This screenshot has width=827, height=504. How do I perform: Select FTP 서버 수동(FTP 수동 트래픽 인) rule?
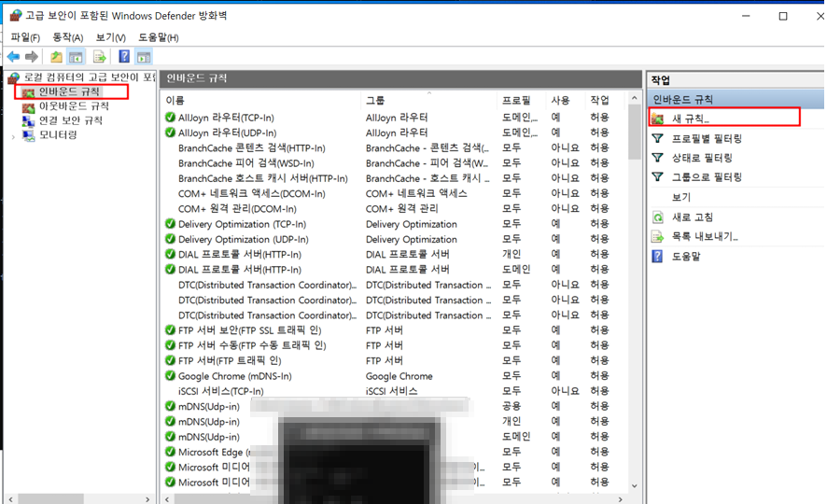coord(252,345)
